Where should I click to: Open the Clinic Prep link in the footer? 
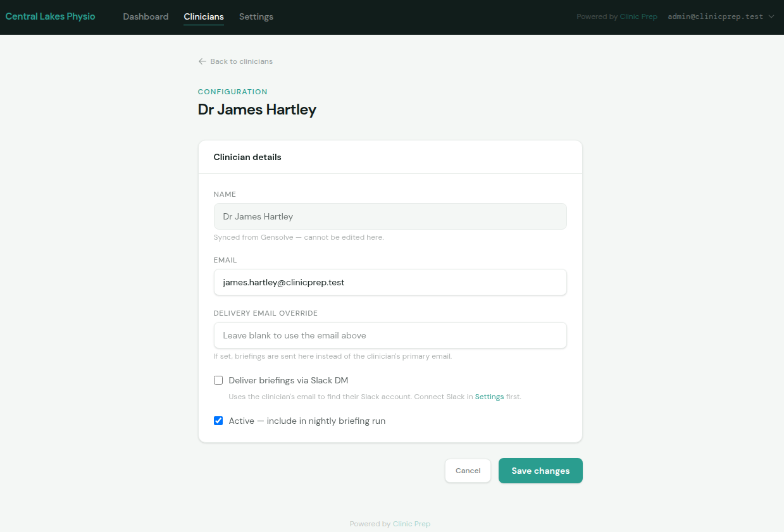pos(411,524)
